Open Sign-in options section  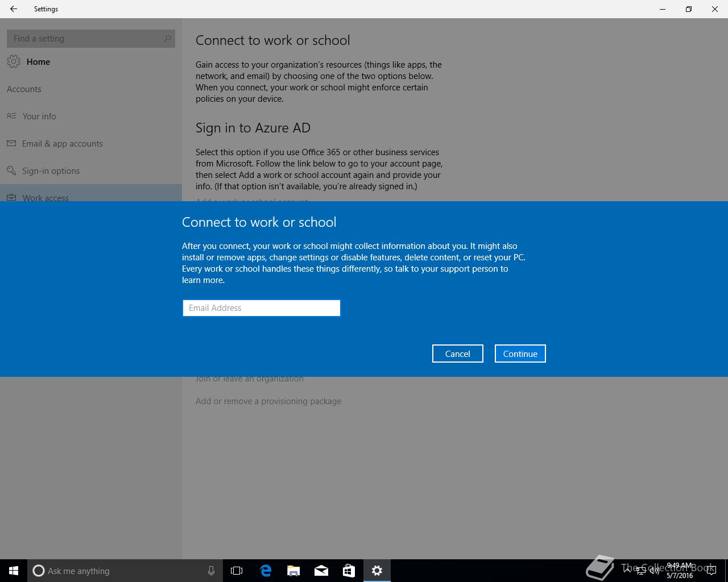51,171
